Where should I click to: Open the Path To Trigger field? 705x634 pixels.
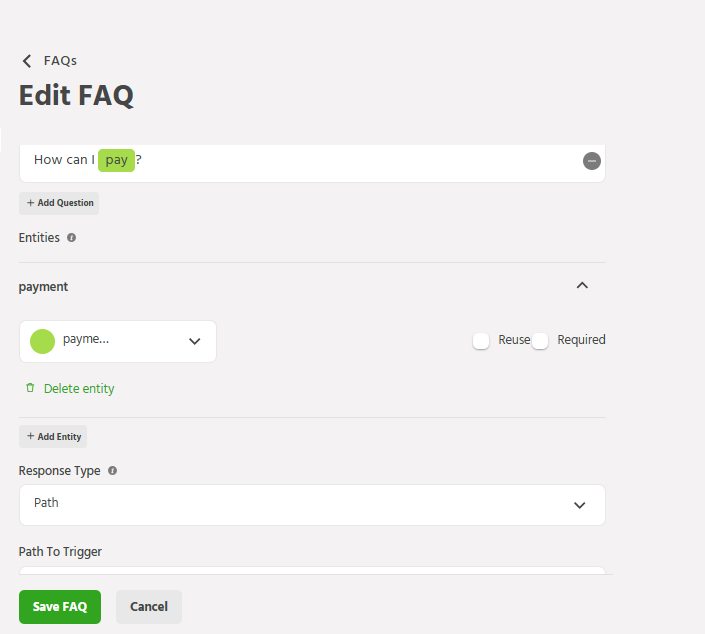click(312, 570)
